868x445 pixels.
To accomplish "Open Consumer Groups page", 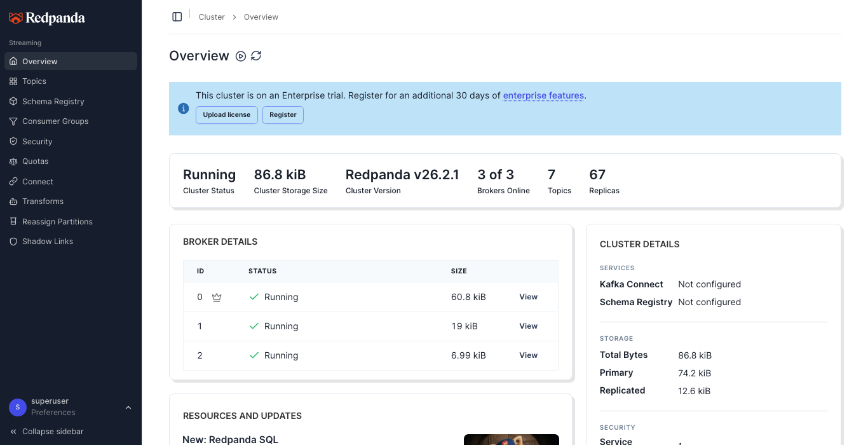I will [x=71, y=121].
